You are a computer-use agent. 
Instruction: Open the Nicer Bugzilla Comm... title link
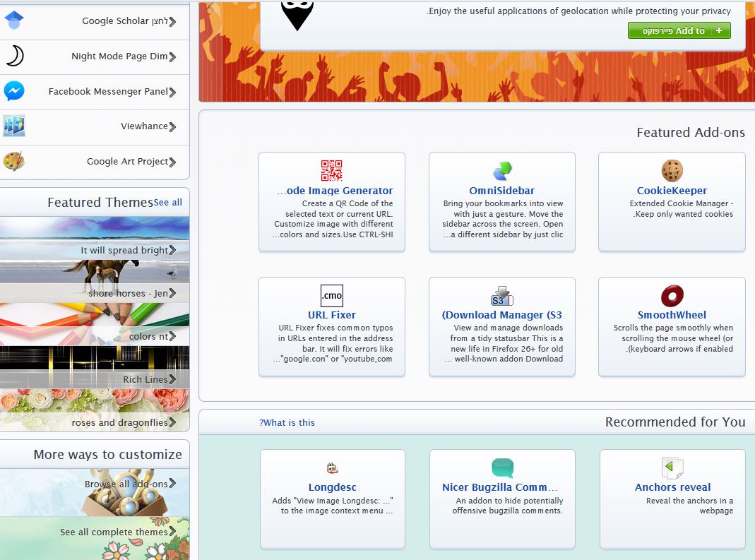point(500,487)
